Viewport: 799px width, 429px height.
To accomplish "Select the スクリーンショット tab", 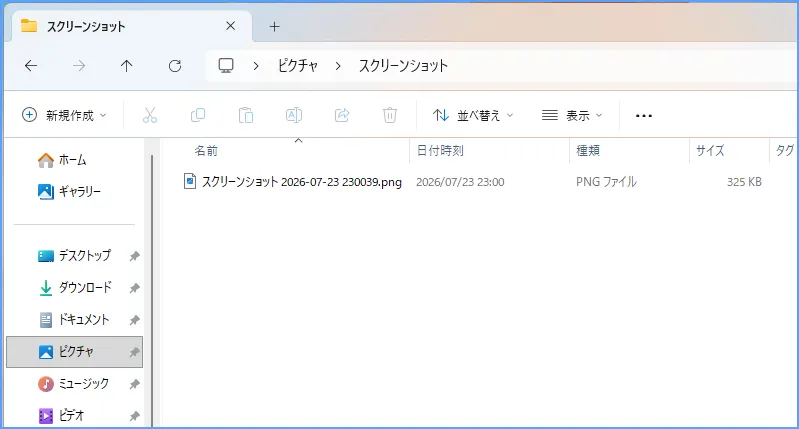I will tap(129, 26).
